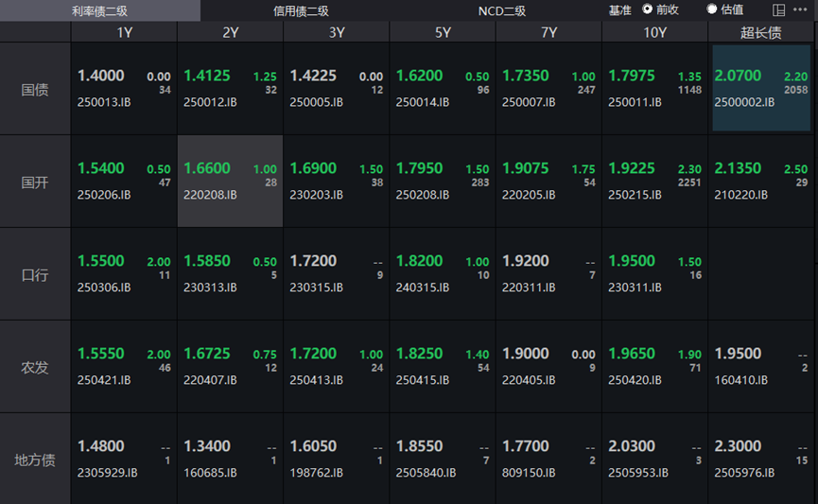Click bond code 250013.IB

[x=104, y=102]
